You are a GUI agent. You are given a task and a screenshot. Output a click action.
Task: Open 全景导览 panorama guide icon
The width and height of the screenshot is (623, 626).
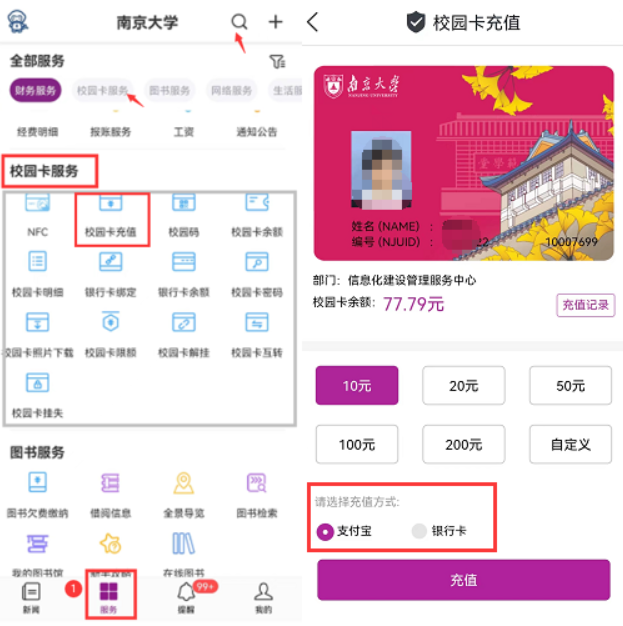(x=184, y=483)
